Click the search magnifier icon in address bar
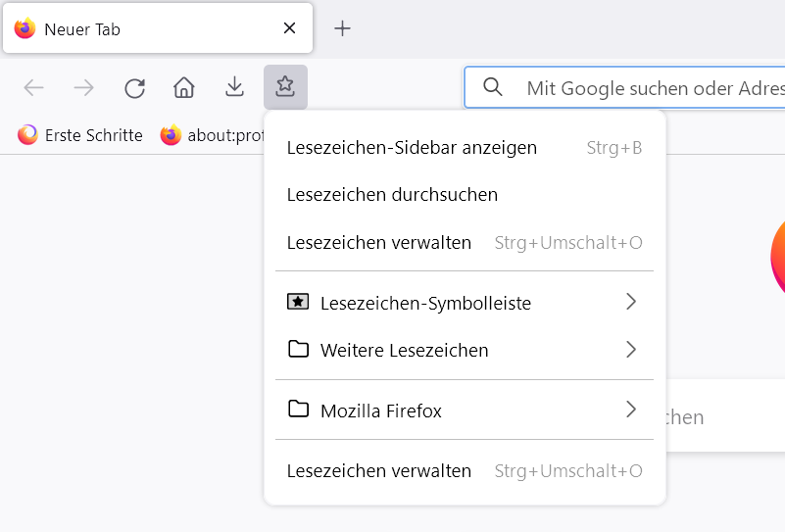The height and width of the screenshot is (532, 785). pos(493,88)
